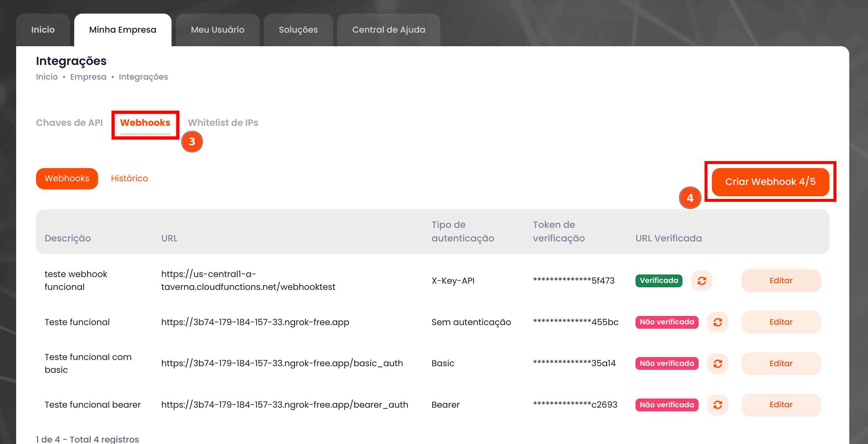The width and height of the screenshot is (868, 444).
Task: Refresh verification for teste webhook funcional
Action: pyautogui.click(x=702, y=281)
